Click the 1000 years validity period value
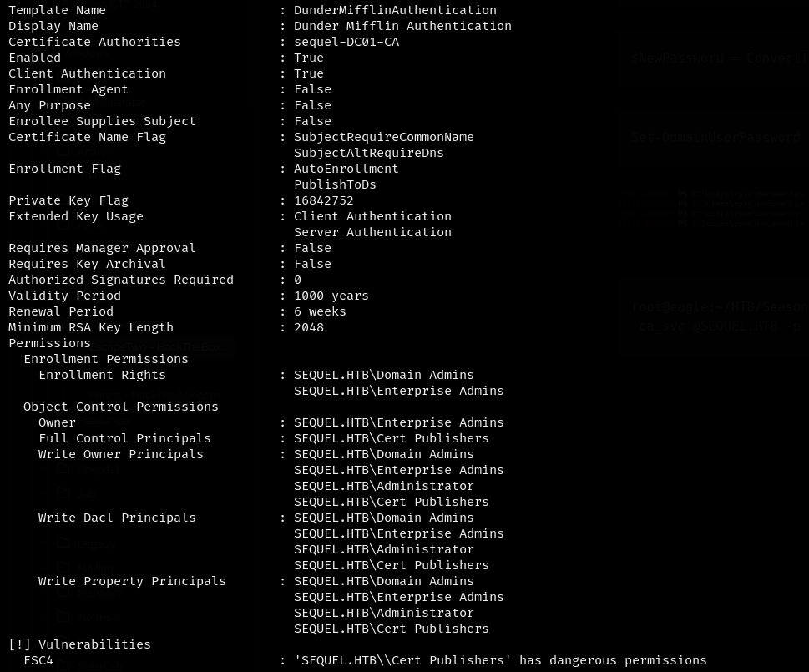Screen dimensions: 809x672 coord(331,296)
